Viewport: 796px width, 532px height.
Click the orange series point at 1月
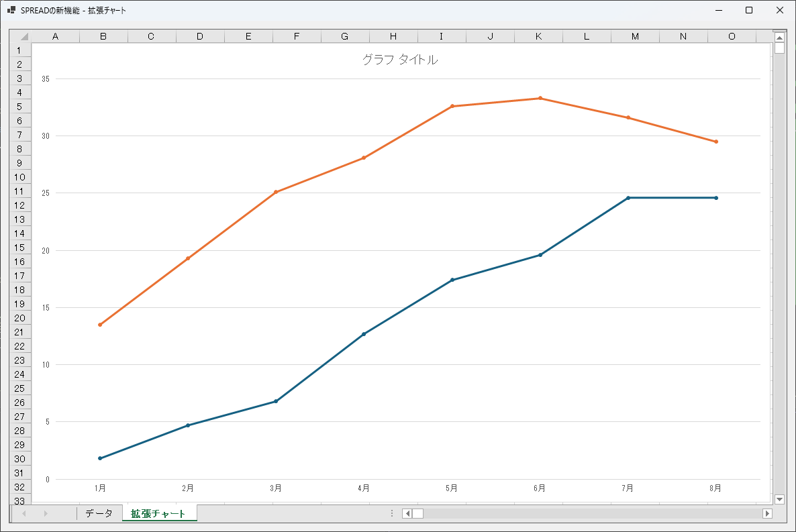pos(100,325)
